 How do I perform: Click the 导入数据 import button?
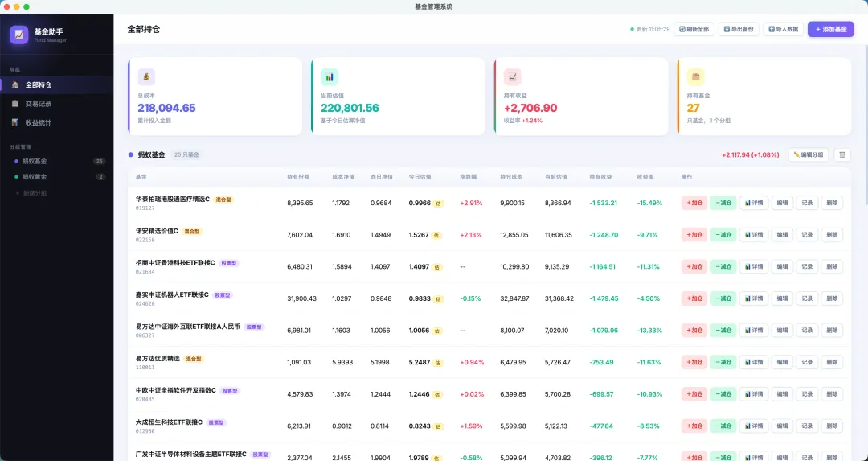point(784,30)
